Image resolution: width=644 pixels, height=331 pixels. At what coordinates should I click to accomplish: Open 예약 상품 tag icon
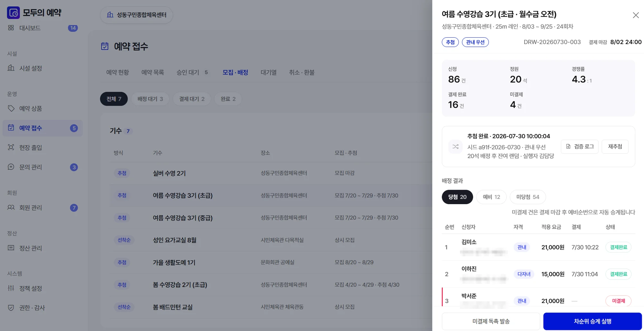click(x=11, y=108)
